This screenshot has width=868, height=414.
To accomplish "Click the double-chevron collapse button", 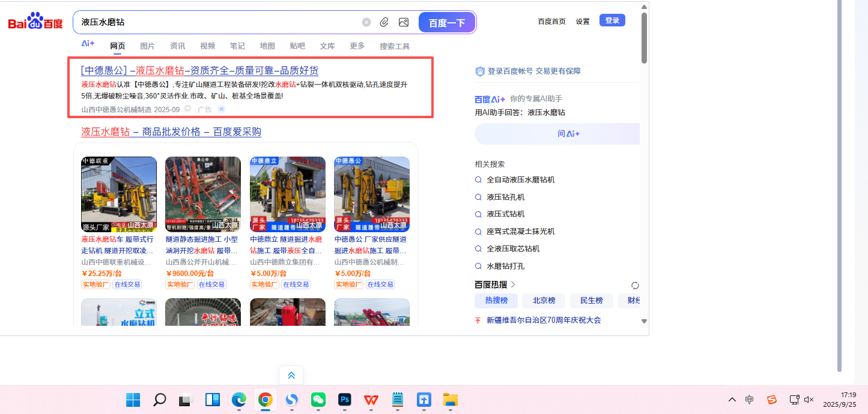I will pos(291,376).
